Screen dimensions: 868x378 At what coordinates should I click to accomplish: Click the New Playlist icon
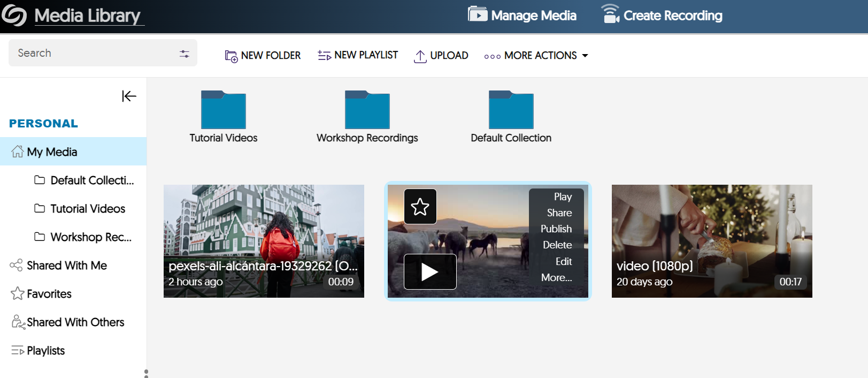click(324, 55)
